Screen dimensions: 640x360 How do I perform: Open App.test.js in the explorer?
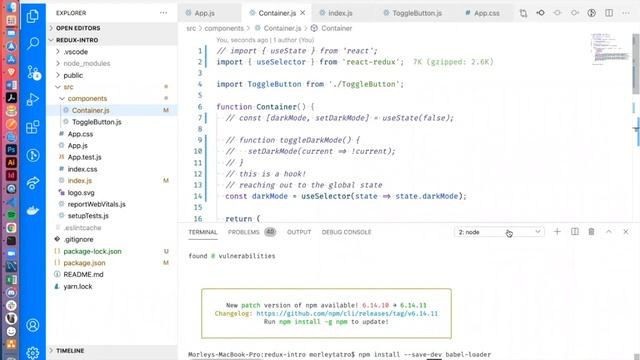pos(84,157)
